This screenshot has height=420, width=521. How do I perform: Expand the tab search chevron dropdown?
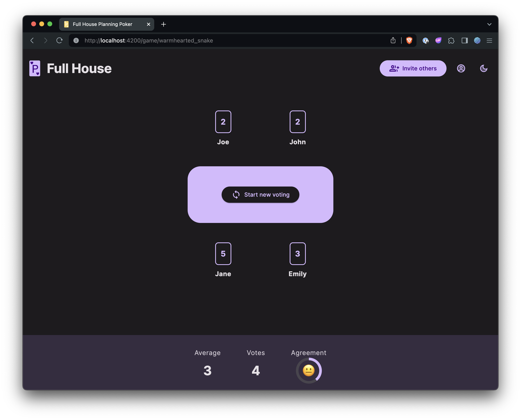click(x=489, y=24)
